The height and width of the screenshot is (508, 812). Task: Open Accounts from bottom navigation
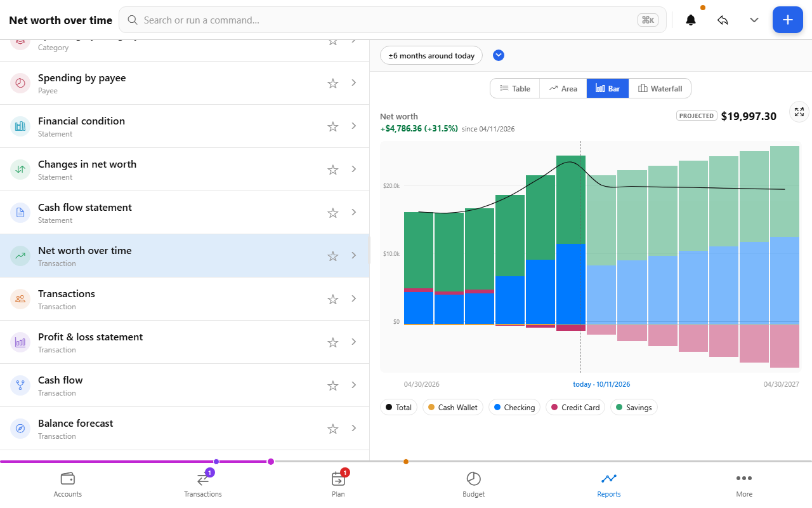[x=68, y=485]
